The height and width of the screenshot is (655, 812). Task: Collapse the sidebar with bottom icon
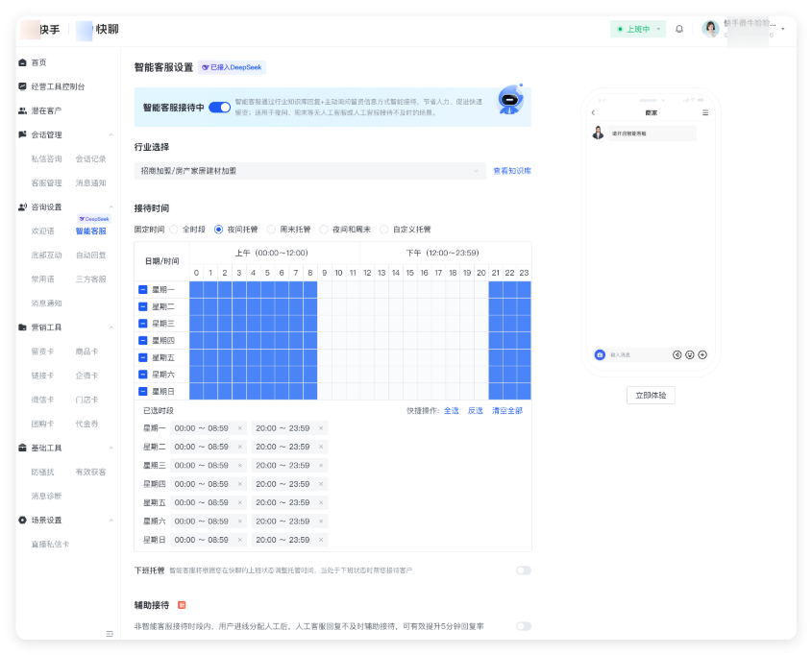coord(110,633)
